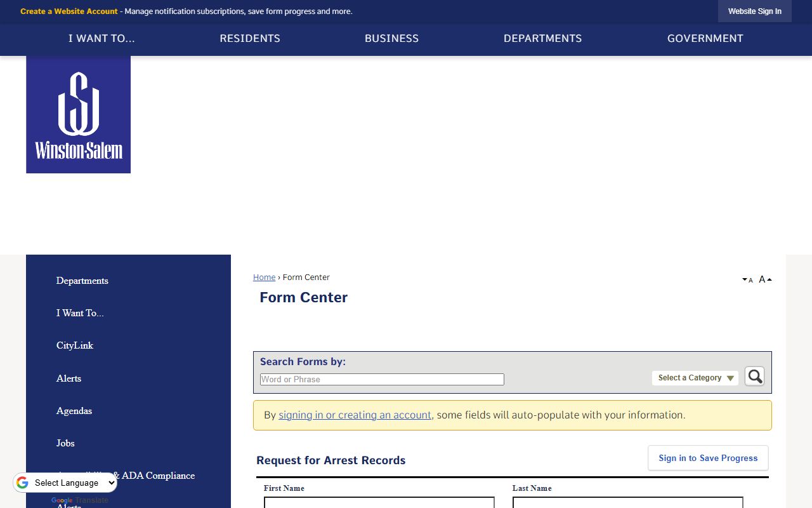The image size is (812, 508).
Task: Click Create a Website Account link
Action: [x=69, y=11]
